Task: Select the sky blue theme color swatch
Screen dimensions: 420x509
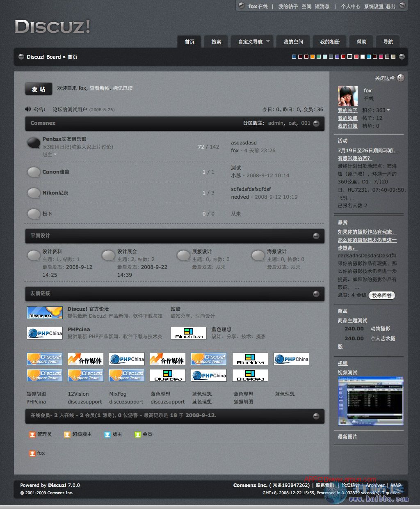Action: [369, 57]
